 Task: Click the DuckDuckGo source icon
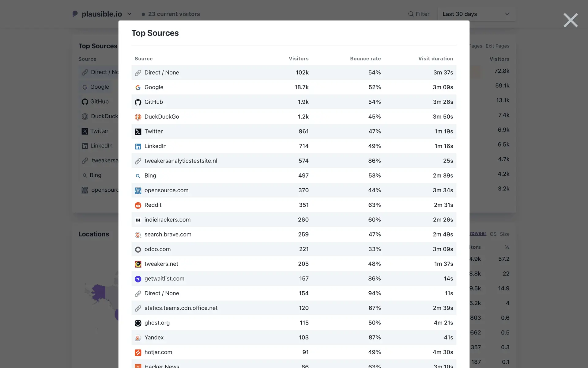pyautogui.click(x=138, y=117)
